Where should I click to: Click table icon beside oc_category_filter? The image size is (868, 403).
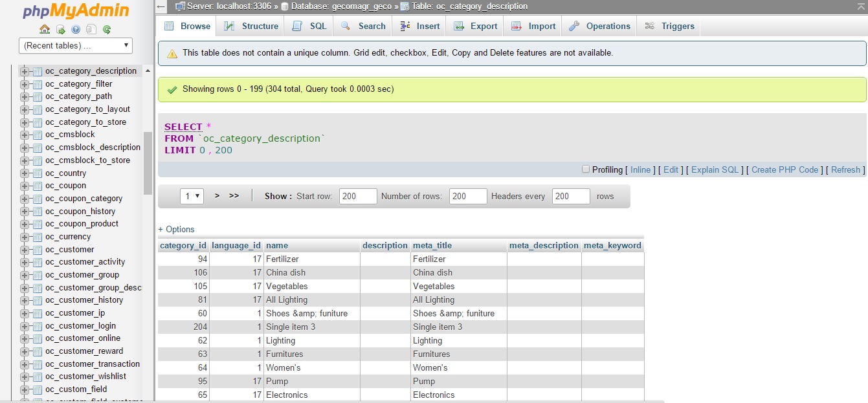click(38, 84)
